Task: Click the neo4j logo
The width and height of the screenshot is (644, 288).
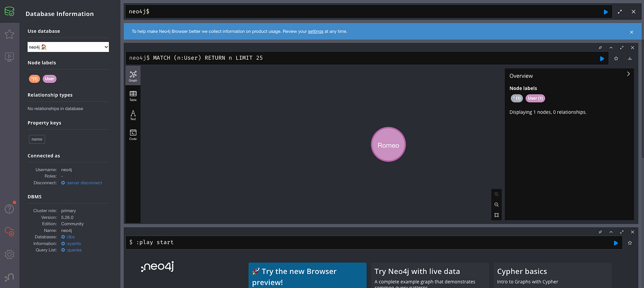Action: point(157,267)
